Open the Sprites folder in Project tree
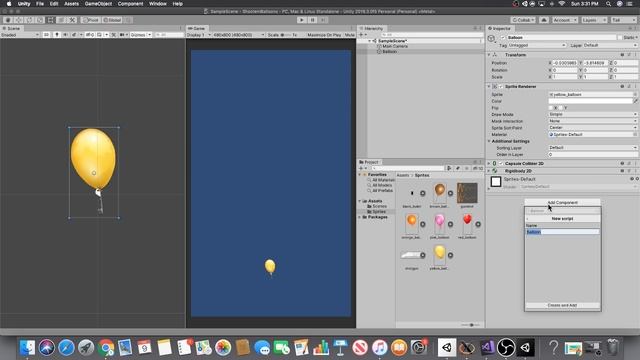The image size is (640, 360). 378,211
